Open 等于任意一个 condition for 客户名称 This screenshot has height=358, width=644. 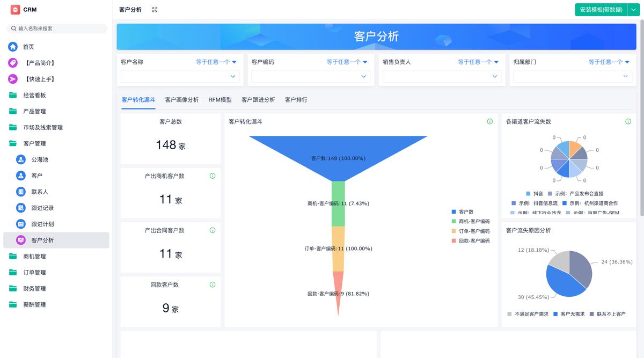216,62
